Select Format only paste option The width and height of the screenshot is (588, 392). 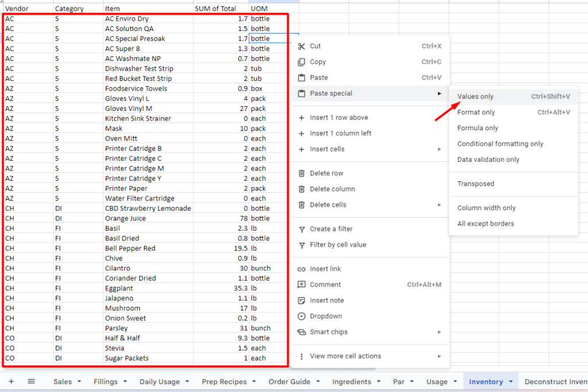476,112
